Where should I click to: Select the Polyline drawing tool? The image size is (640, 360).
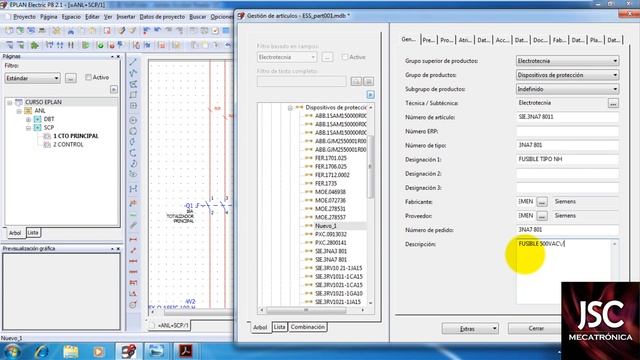133,73
